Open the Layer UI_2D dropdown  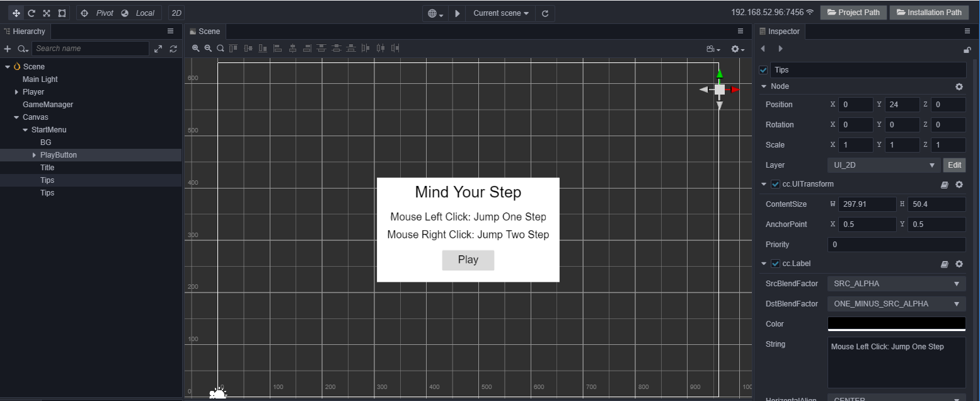pos(884,165)
